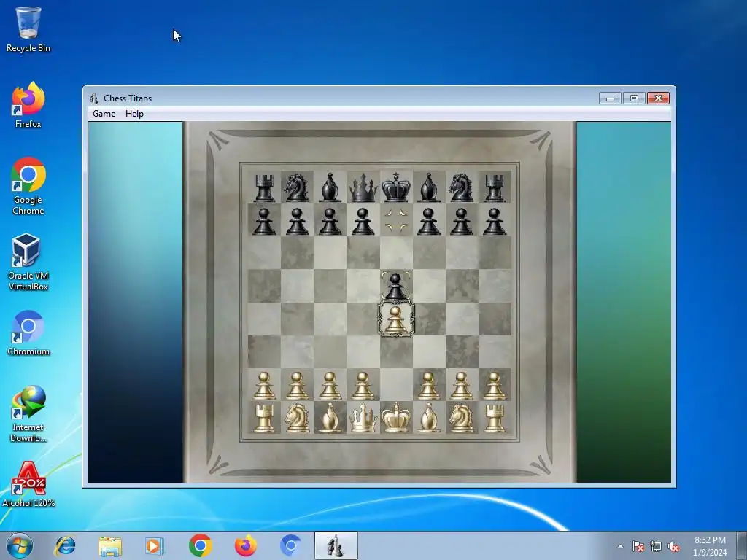Close the Chess Titans window
747x560 pixels.
tap(659, 98)
